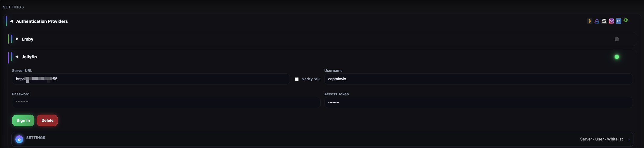This screenshot has height=148, width=644.
Task: Enable the Verify SSL checkbox
Action: pyautogui.click(x=297, y=79)
